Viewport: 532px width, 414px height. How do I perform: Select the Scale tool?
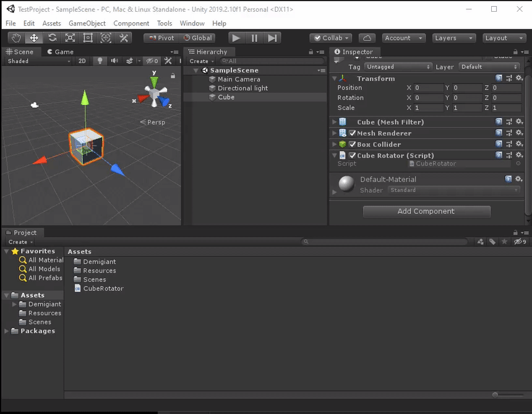[x=71, y=38]
